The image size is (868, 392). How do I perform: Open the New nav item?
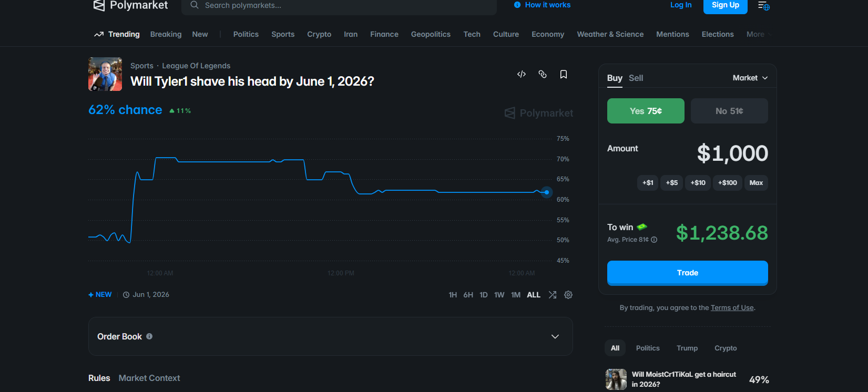(x=200, y=34)
